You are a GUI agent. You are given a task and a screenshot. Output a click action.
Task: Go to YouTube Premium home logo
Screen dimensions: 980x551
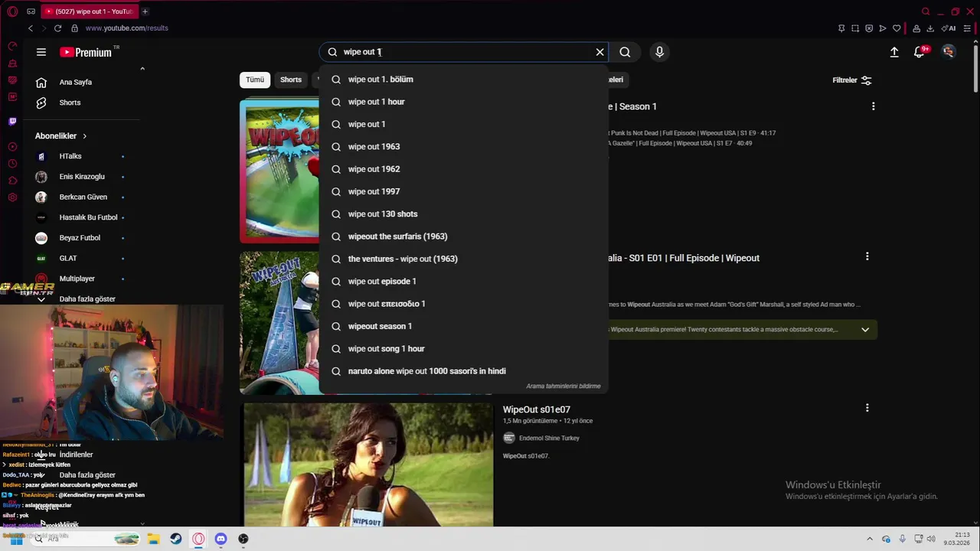click(x=87, y=52)
